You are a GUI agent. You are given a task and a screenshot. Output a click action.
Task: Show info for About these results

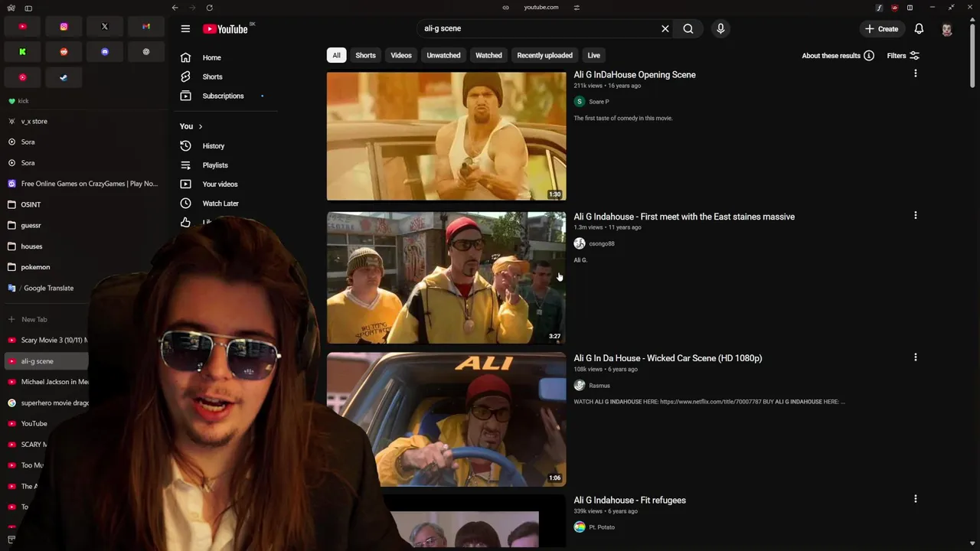pyautogui.click(x=869, y=55)
